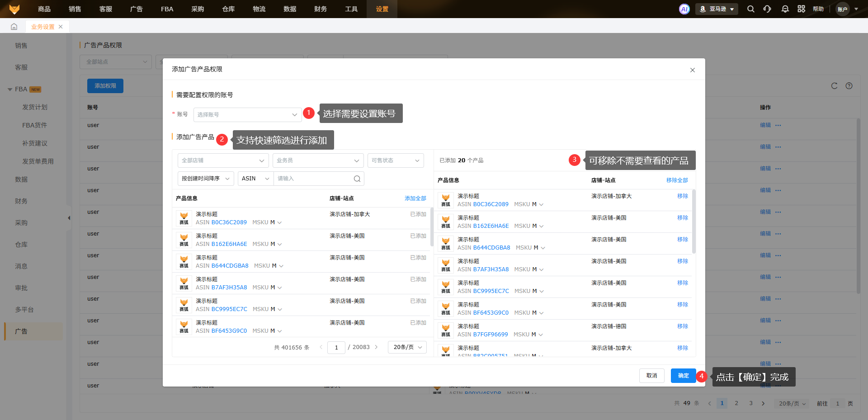Viewport: 868px width, 420px height.
Task: Open the 可售状态 status dropdown
Action: (x=395, y=160)
